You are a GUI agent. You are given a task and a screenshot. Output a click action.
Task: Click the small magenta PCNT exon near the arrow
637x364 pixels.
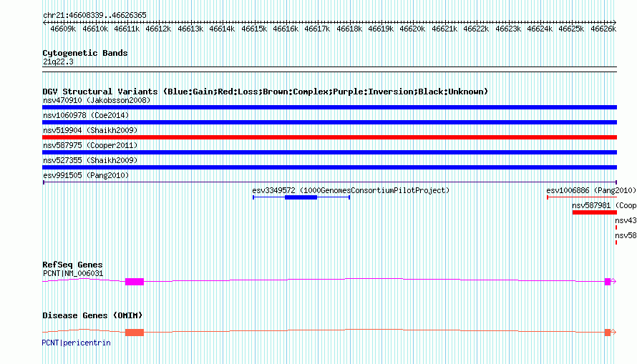[x=608, y=282]
